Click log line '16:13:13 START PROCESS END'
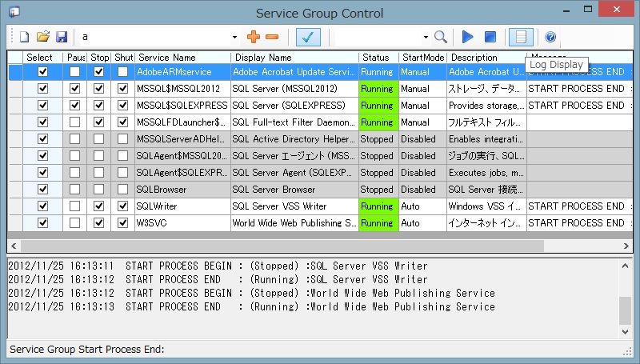This screenshot has height=364, width=640. pos(251,306)
